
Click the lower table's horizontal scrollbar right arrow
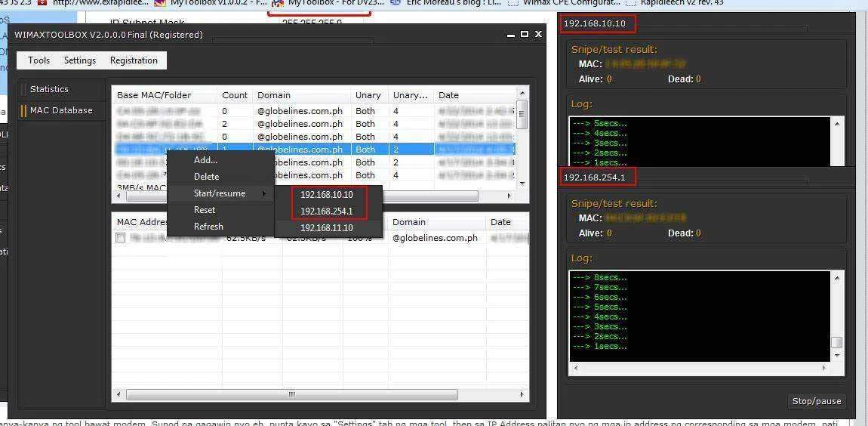pos(522,395)
